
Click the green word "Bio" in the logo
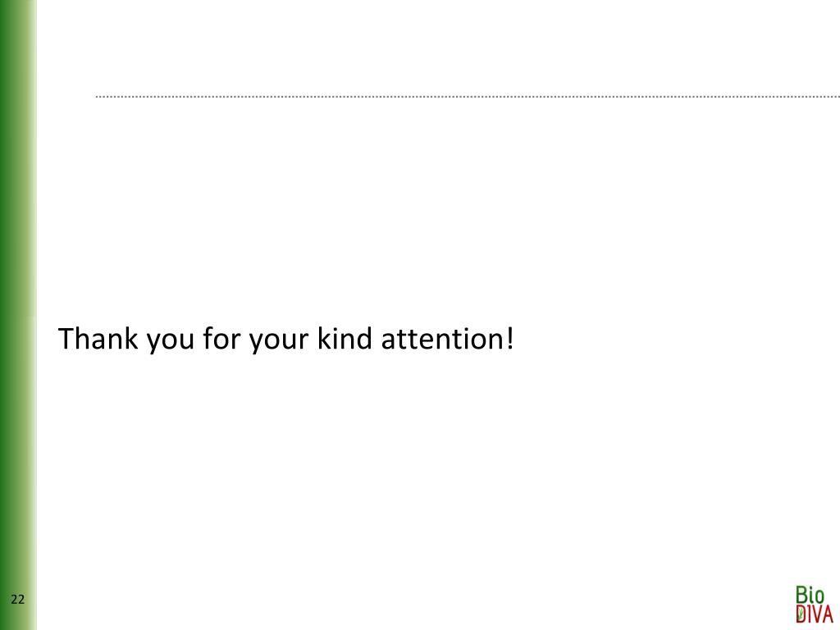810,595
